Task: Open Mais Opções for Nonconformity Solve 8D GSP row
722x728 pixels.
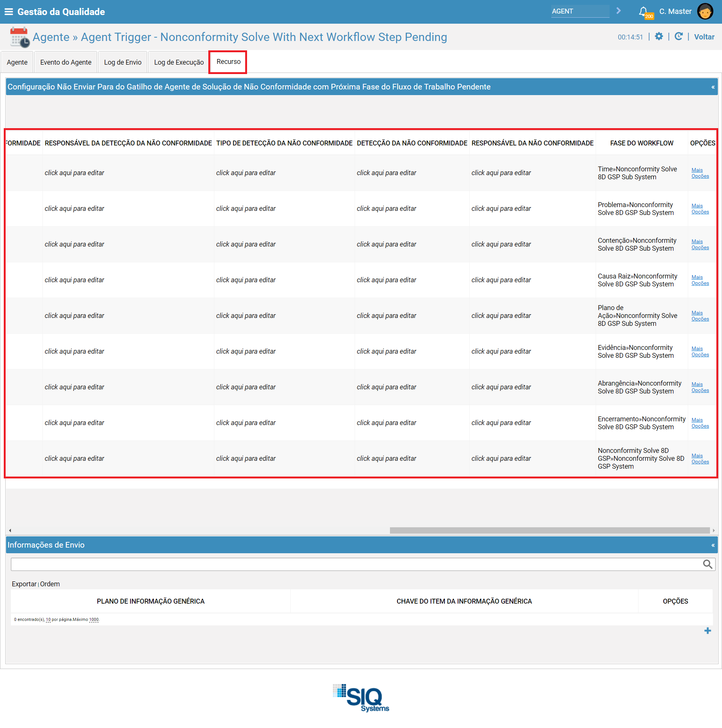Action: pyautogui.click(x=700, y=459)
